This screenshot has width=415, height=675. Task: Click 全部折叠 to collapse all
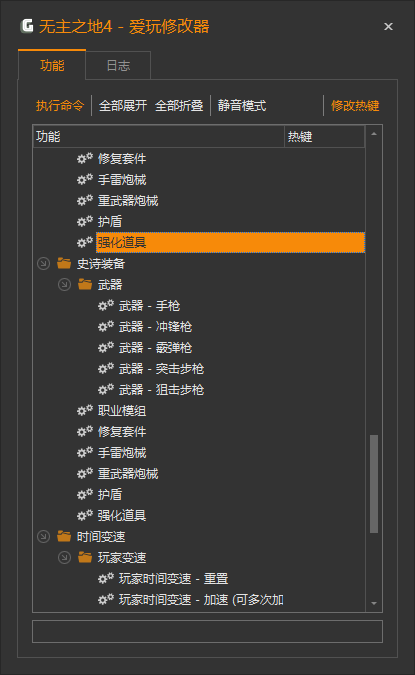(x=179, y=105)
